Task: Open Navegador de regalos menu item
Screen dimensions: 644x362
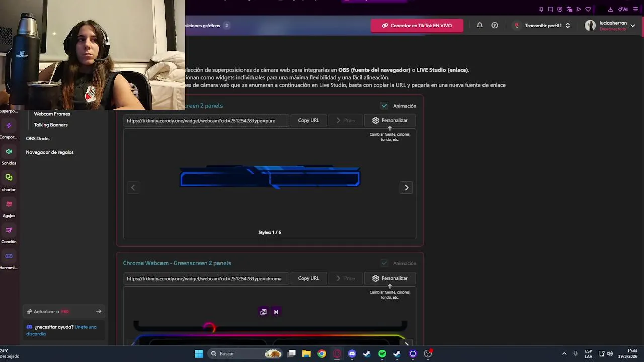Action: tap(50, 152)
